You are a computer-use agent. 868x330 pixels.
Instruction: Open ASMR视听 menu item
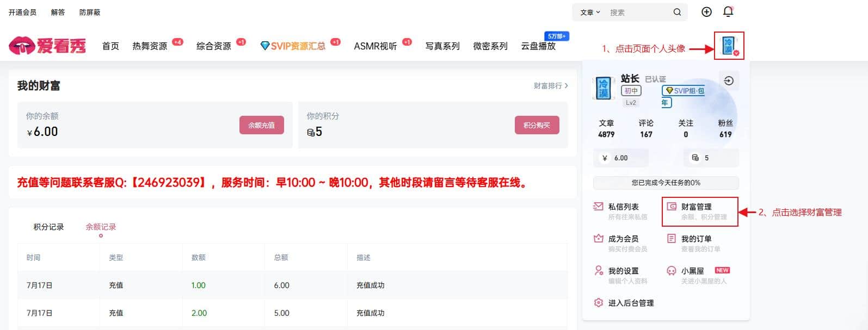(x=375, y=46)
